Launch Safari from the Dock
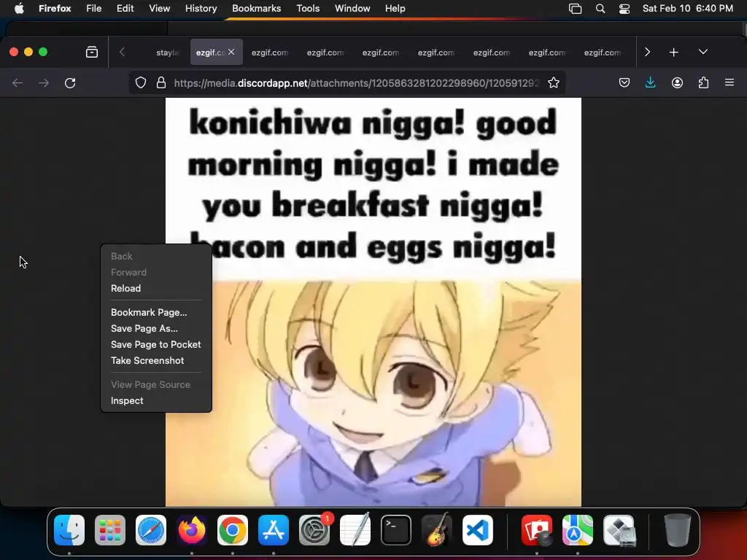This screenshot has height=560, width=747. (x=151, y=530)
